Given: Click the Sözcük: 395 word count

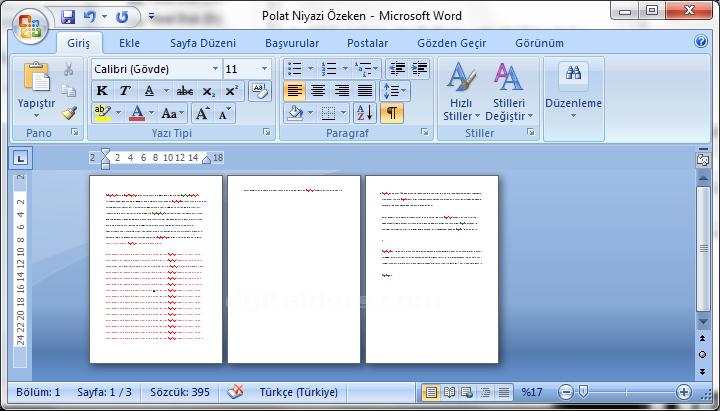Looking at the screenshot, I should click(x=180, y=392).
